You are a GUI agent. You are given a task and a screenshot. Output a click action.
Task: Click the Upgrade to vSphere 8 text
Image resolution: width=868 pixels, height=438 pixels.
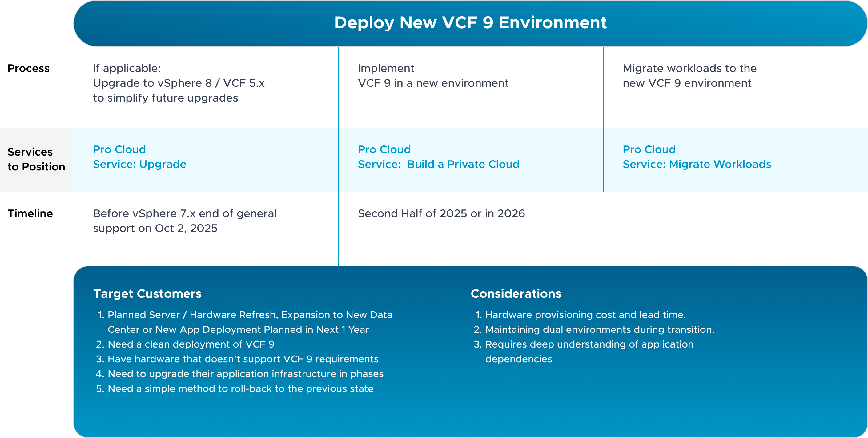pos(179,83)
